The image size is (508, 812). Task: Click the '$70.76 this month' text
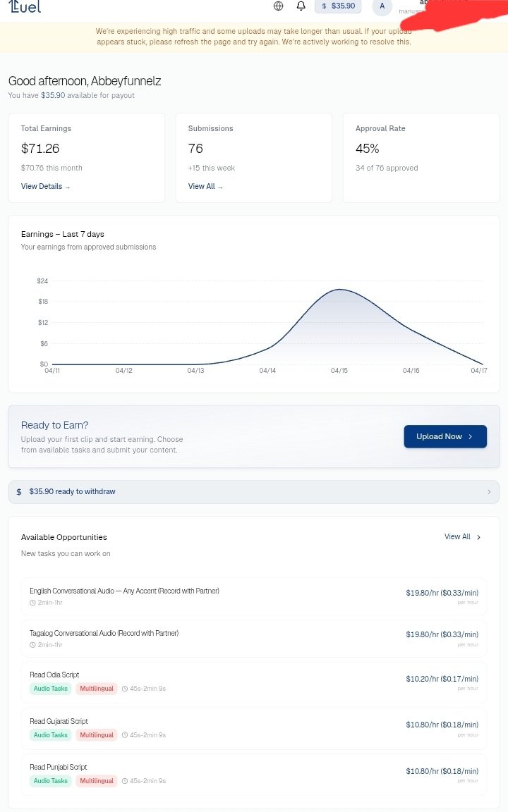pyautogui.click(x=52, y=168)
